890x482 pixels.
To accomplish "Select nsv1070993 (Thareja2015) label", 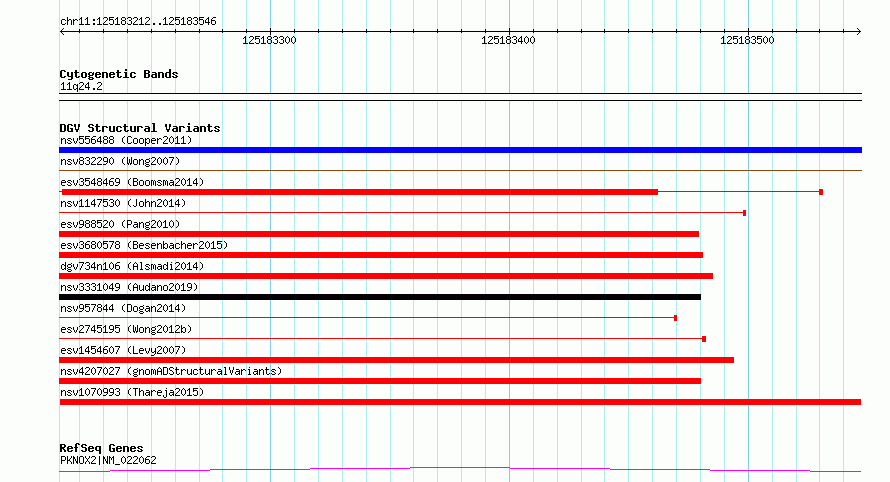I will point(132,392).
